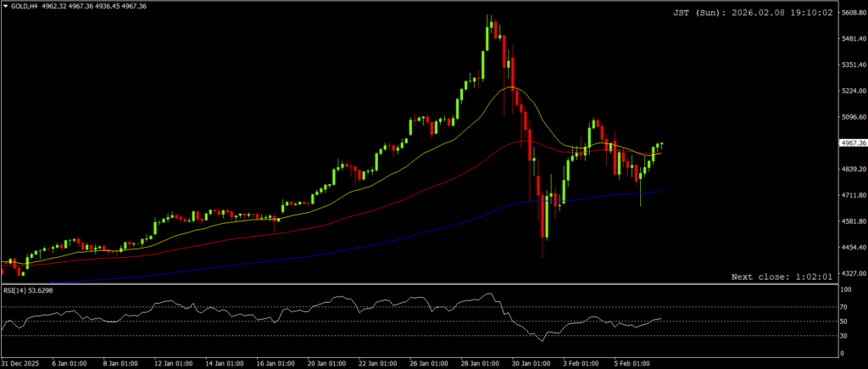This screenshot has height=369, width=868.
Task: Click the Next close countdown text
Action: (x=781, y=277)
